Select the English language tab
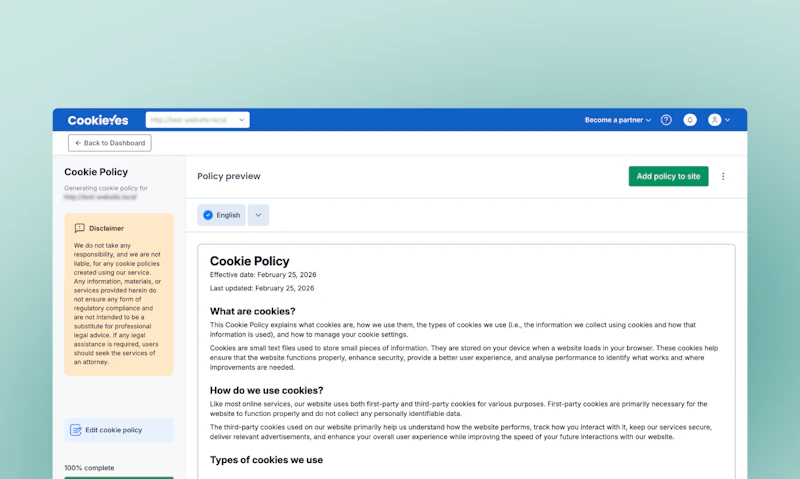Viewport: 800px width, 479px height. (x=221, y=215)
